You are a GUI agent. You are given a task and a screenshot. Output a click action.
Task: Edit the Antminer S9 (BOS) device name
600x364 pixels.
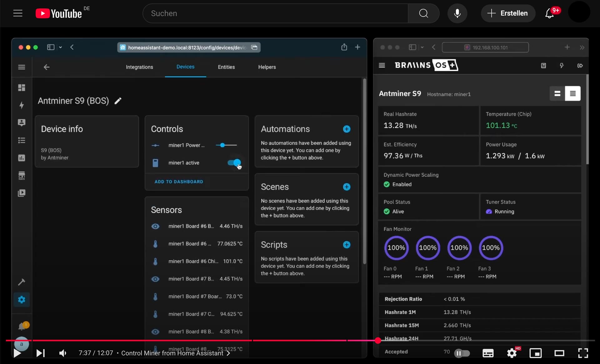click(x=118, y=101)
